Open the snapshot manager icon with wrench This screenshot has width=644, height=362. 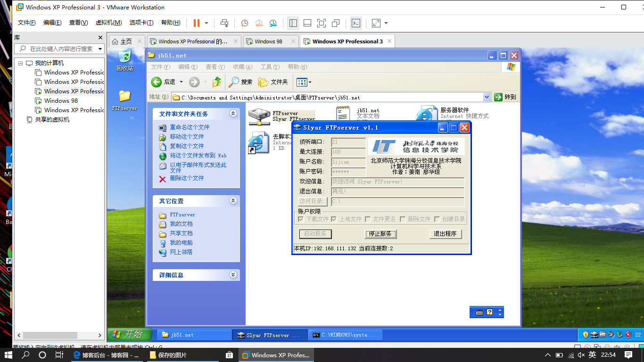pos(273,23)
